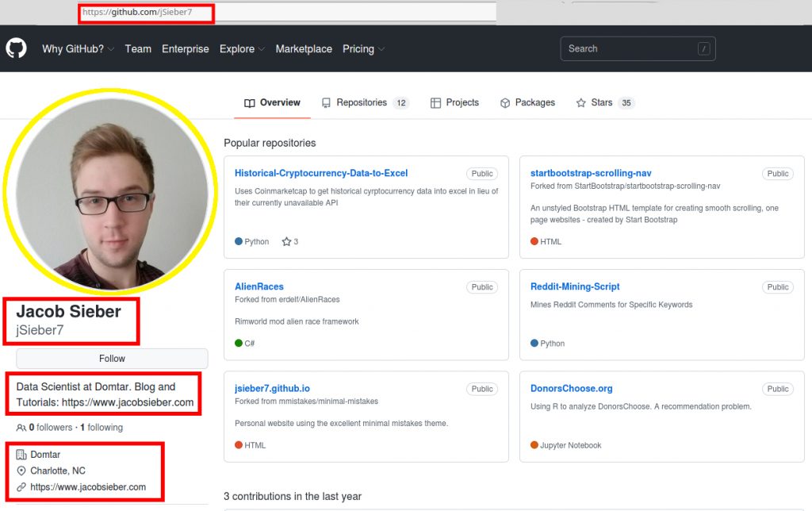Open the Stars tab
The image size is (812, 511).
[x=604, y=103]
